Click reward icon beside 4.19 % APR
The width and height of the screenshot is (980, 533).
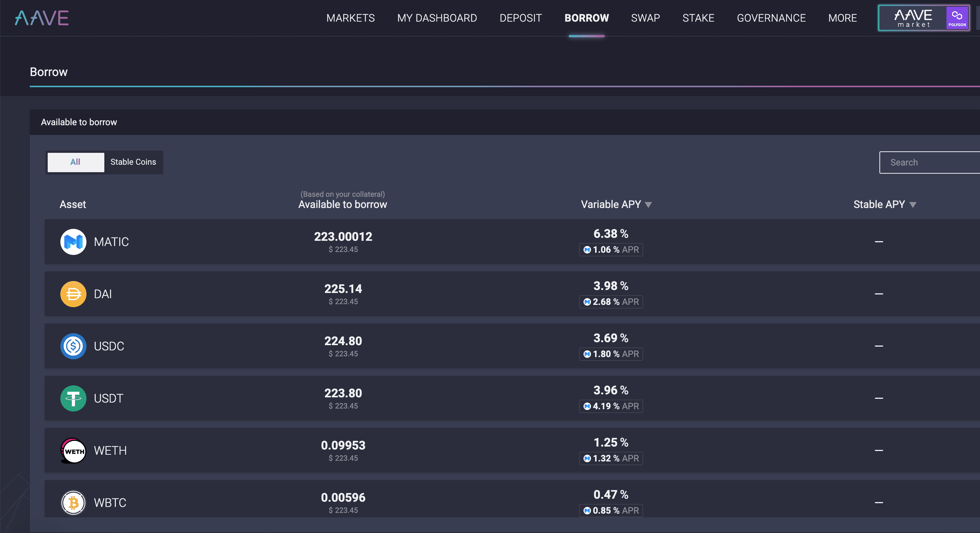(x=587, y=406)
